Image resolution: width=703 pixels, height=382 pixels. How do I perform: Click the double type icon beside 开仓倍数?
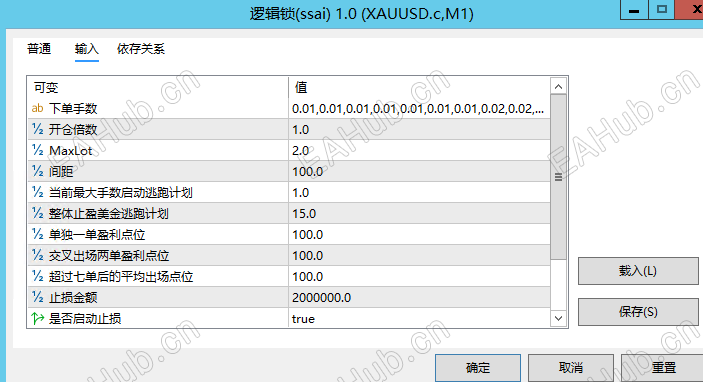[38, 130]
